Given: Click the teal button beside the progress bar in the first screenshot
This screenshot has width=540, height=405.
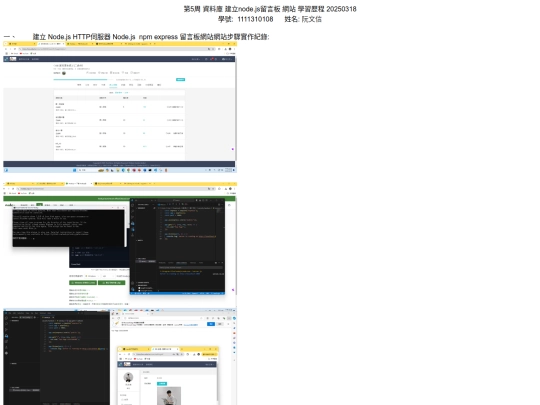Looking at the screenshot, I should click(180, 80).
